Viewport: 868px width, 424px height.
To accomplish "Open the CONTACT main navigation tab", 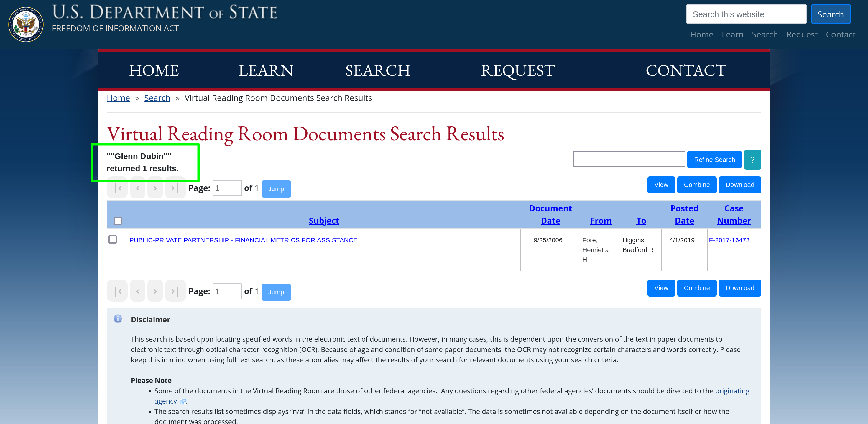I will click(686, 70).
